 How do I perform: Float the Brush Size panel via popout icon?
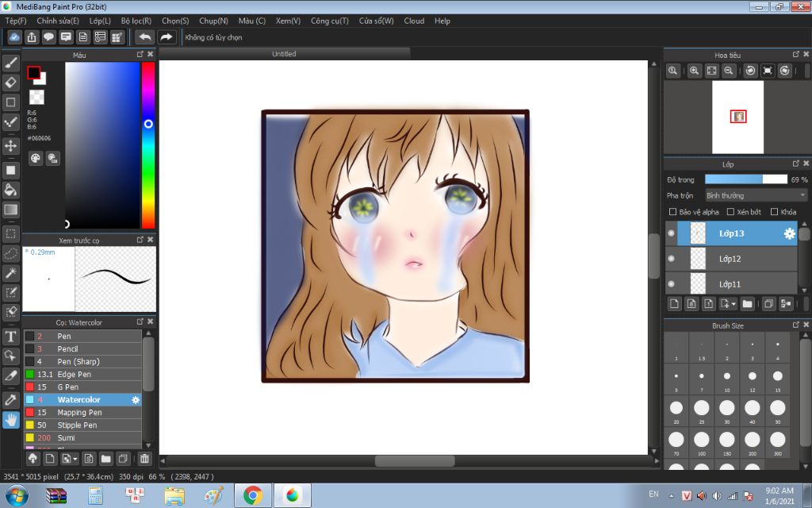tap(796, 325)
